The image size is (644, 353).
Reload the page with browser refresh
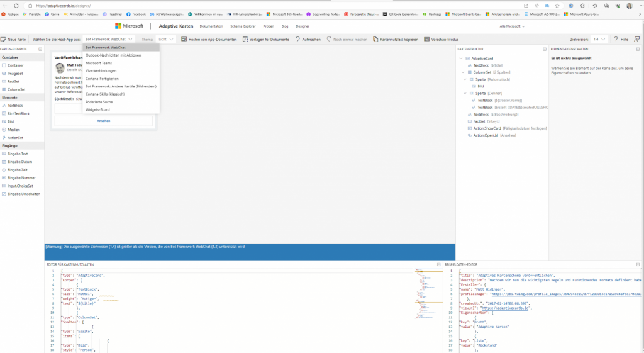[x=16, y=6]
